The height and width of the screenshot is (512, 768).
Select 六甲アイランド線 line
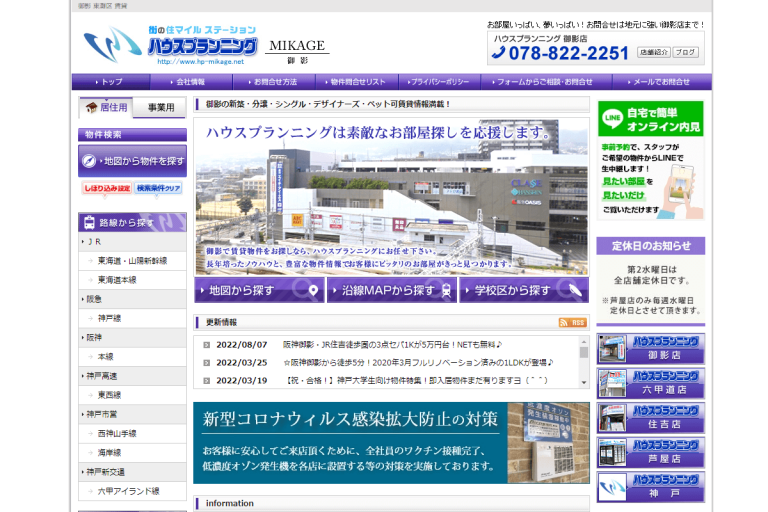pyautogui.click(x=132, y=491)
